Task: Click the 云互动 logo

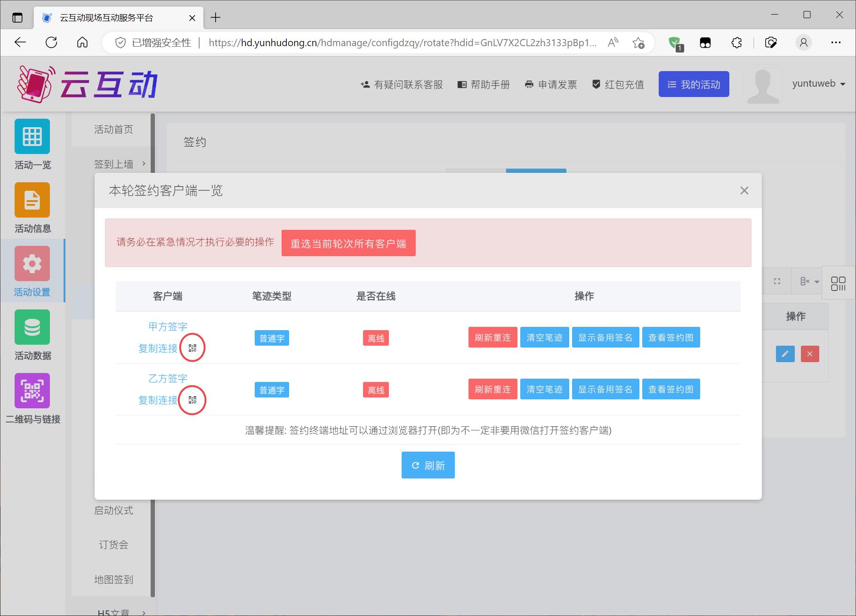Action: [87, 84]
